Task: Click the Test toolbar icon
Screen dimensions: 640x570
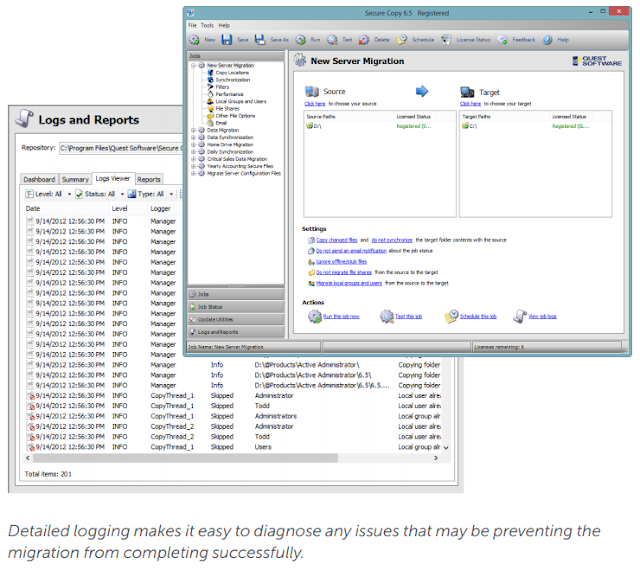Action: (x=332, y=40)
